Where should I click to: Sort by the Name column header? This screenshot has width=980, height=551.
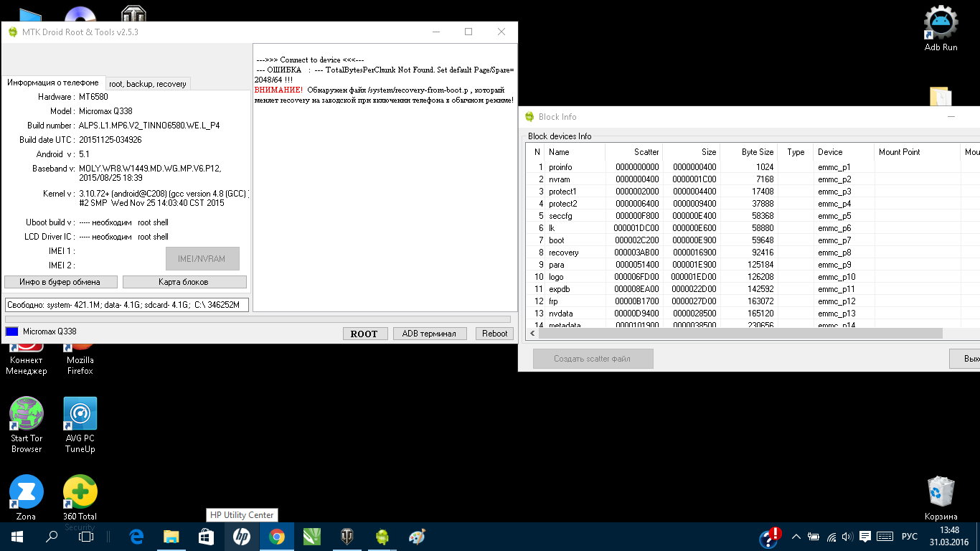575,152
